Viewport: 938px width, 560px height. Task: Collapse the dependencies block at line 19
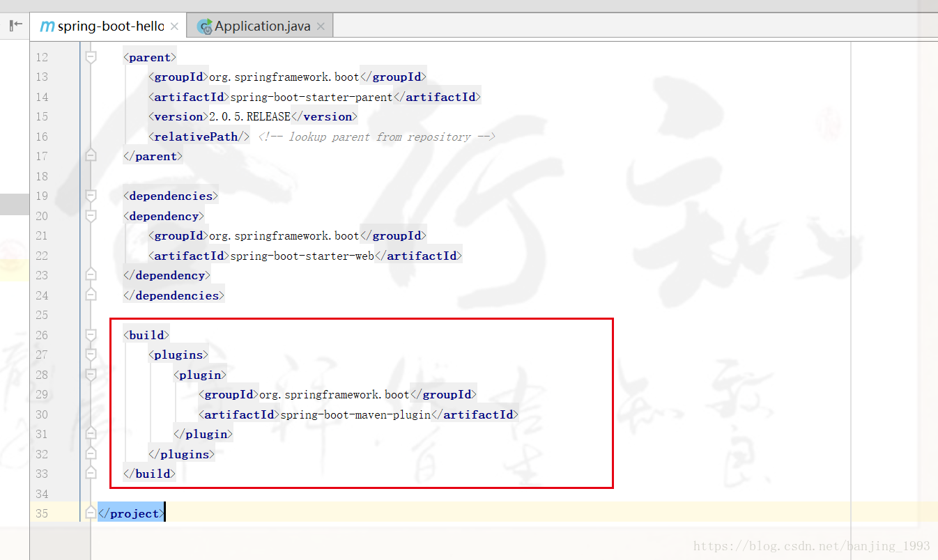click(x=91, y=196)
